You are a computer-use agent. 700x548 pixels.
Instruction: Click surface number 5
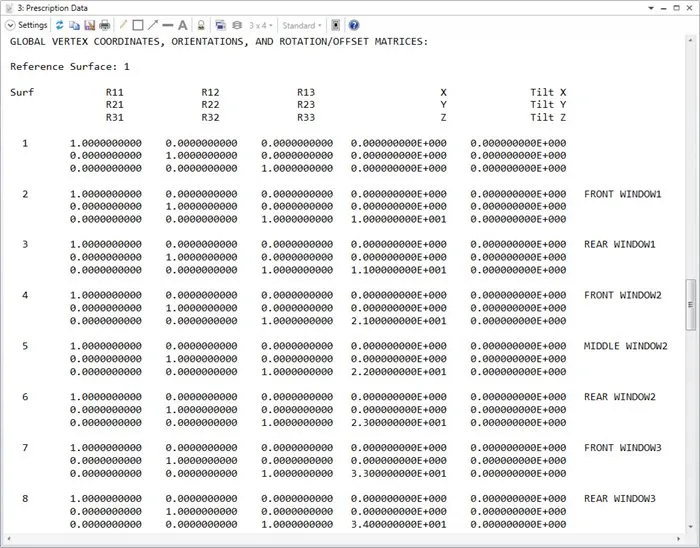[x=25, y=346]
